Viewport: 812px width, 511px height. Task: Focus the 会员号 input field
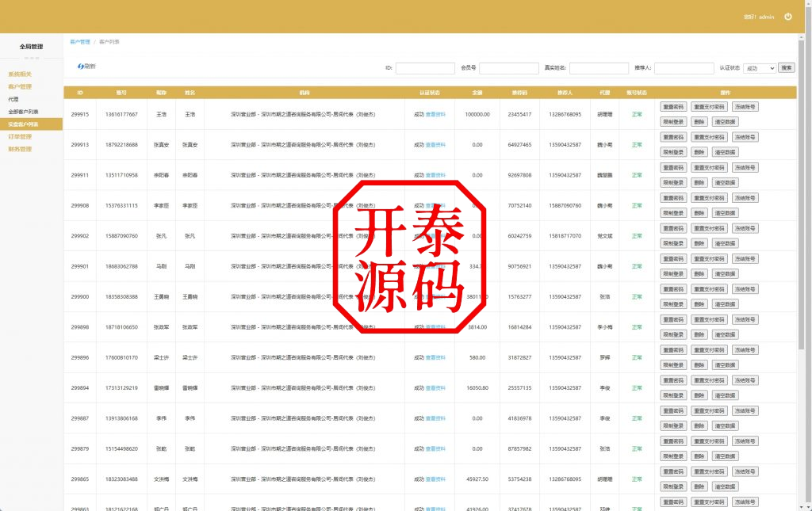pos(508,68)
